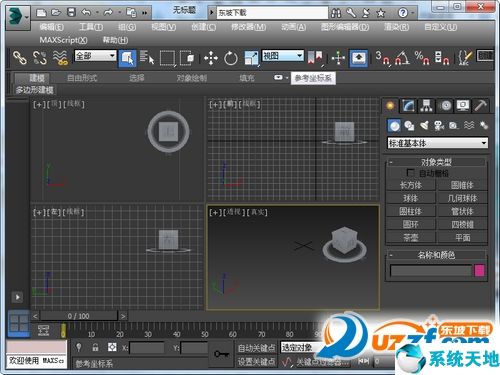Switch to the 自由形式 ribbon tab
The image size is (500, 375).
tap(82, 78)
